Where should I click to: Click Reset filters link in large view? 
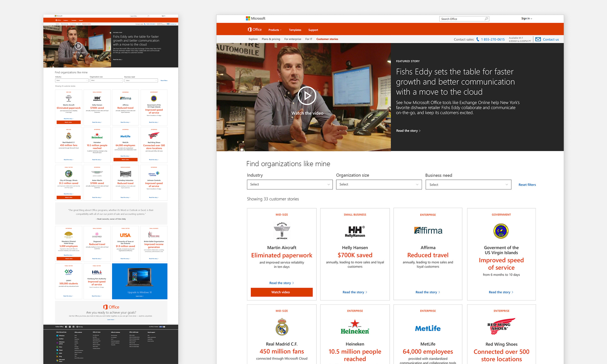pyautogui.click(x=527, y=185)
